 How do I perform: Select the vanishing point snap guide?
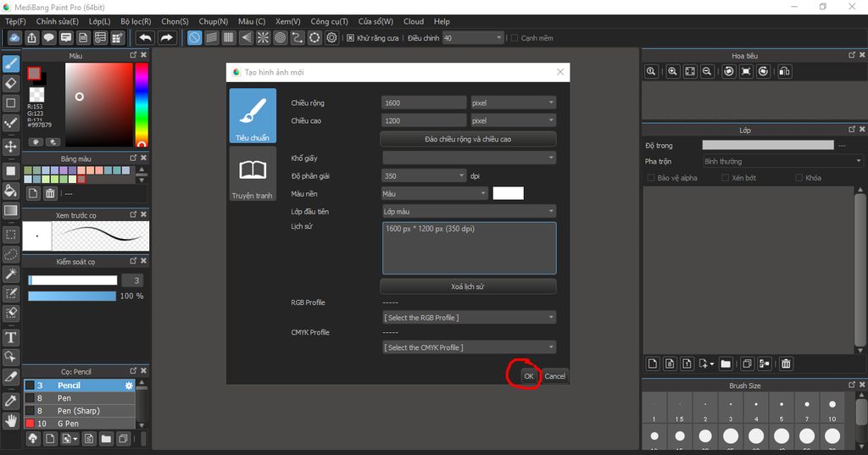coord(246,37)
